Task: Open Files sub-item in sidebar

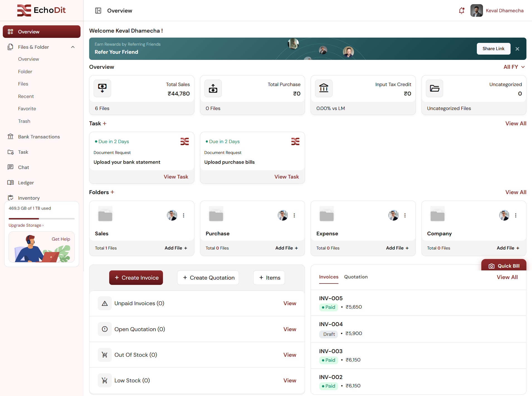Action: [23, 84]
